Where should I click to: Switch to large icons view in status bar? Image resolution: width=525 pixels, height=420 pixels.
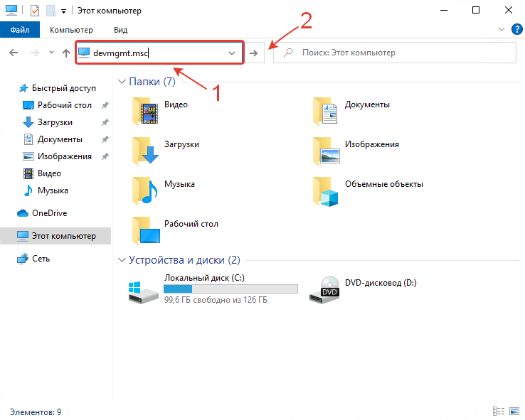(514, 411)
